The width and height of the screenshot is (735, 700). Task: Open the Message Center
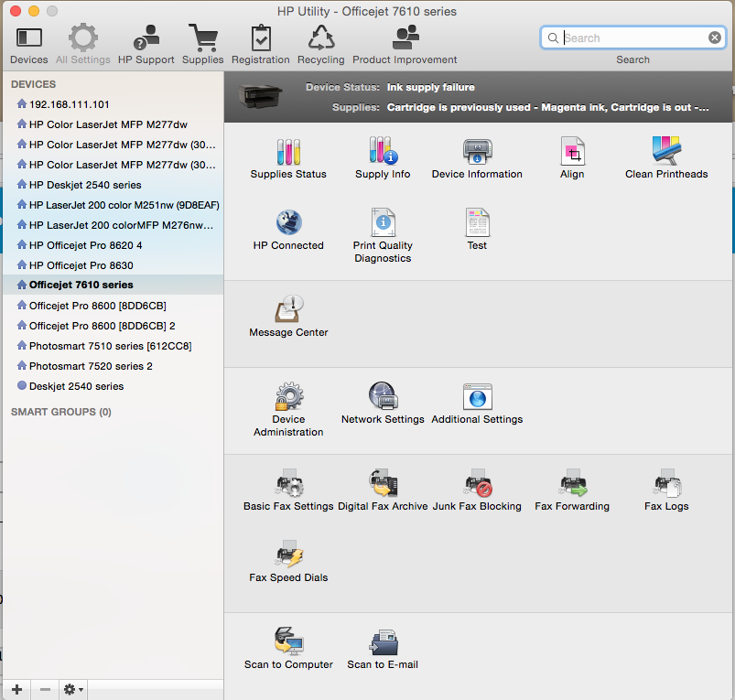[x=288, y=310]
